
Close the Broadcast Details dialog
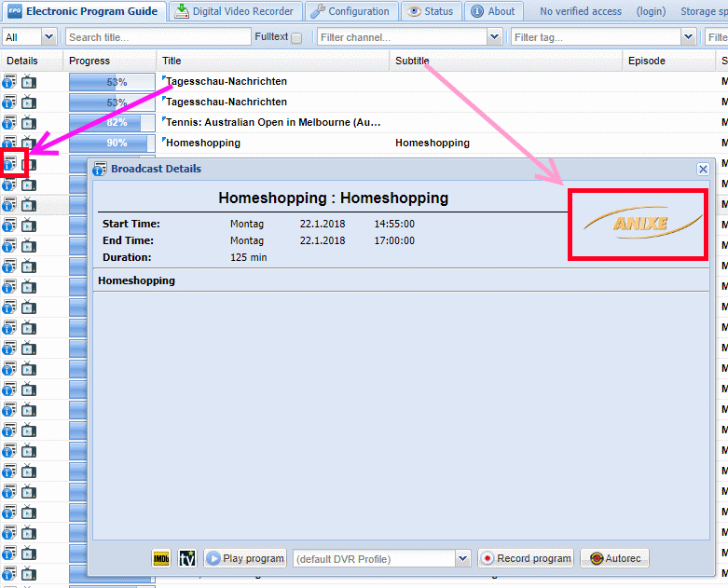[703, 169]
